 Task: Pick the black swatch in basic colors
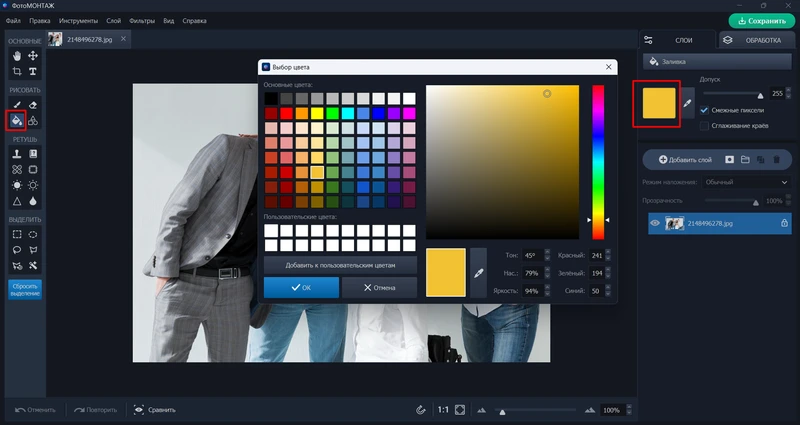[x=271, y=98]
